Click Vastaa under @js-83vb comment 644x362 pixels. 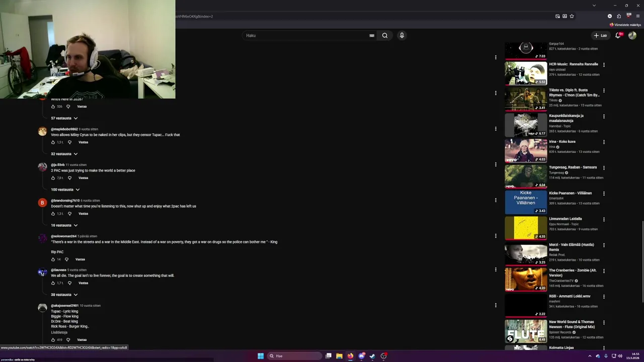[x=84, y=178]
